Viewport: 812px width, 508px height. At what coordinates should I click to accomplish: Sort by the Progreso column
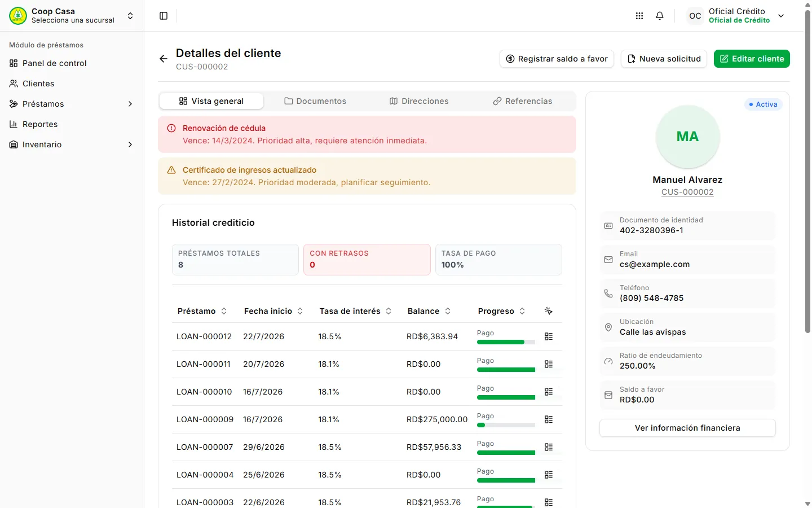(x=501, y=311)
